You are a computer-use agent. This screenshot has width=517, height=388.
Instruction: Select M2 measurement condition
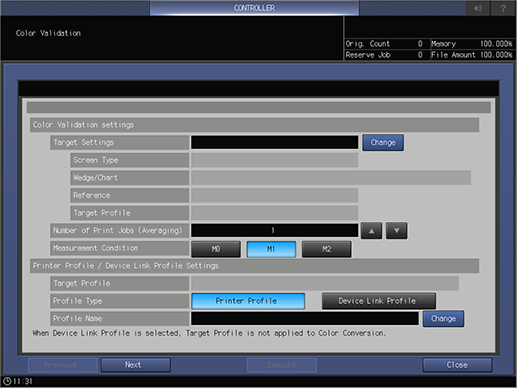point(326,249)
